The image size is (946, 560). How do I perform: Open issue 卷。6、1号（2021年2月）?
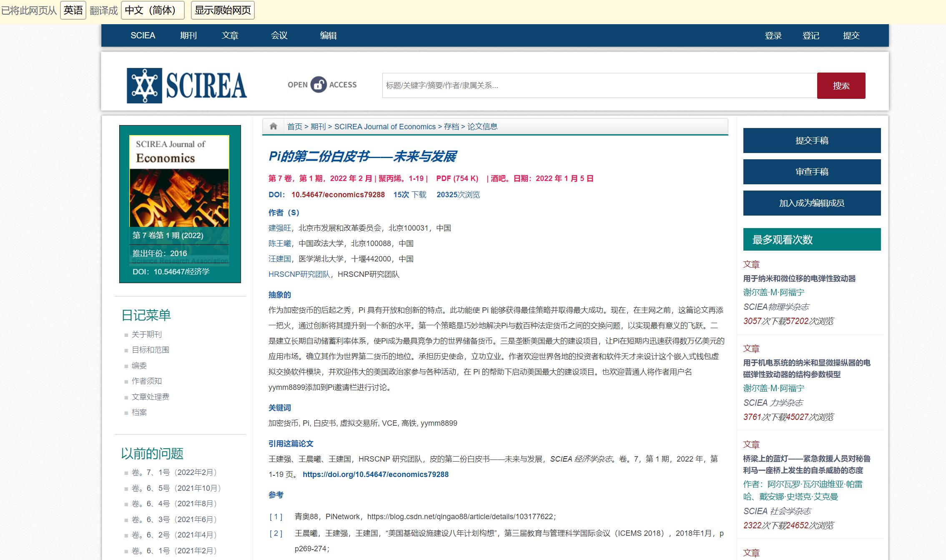click(175, 551)
